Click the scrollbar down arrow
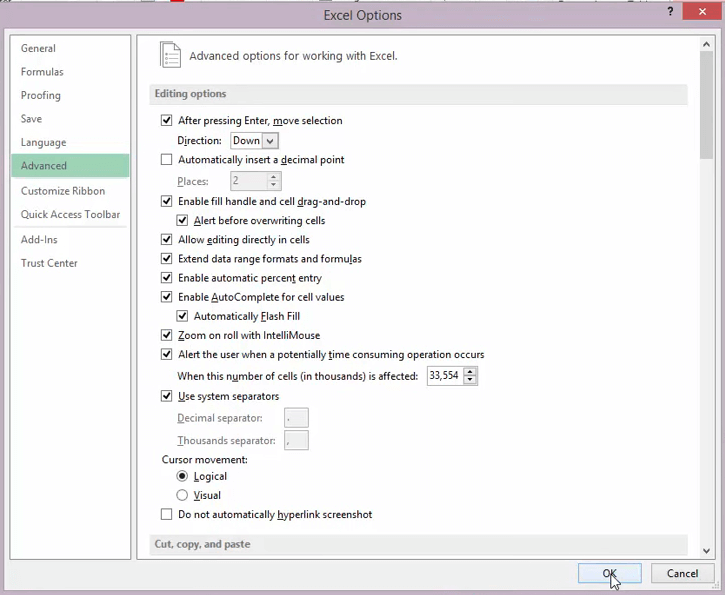The width and height of the screenshot is (725, 595). coord(706,551)
